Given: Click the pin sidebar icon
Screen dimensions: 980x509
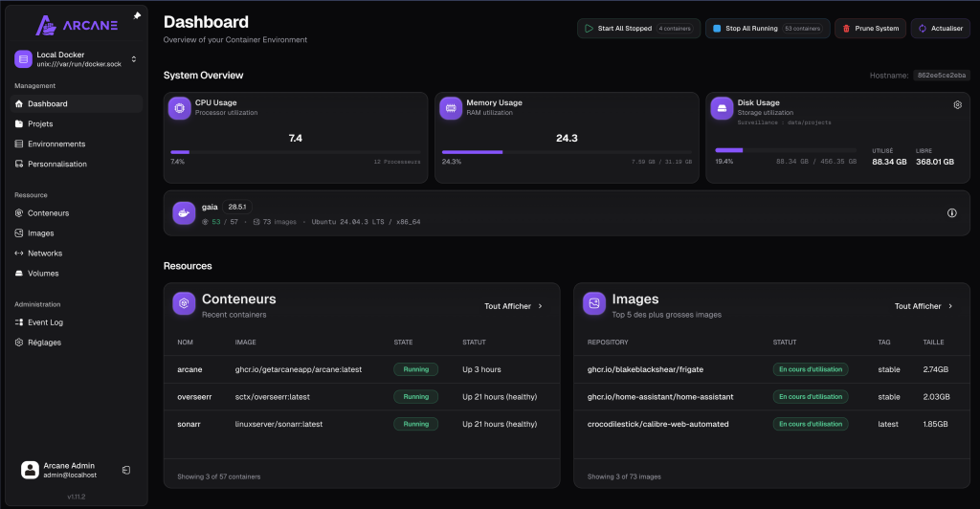Looking at the screenshot, I should tap(137, 15).
